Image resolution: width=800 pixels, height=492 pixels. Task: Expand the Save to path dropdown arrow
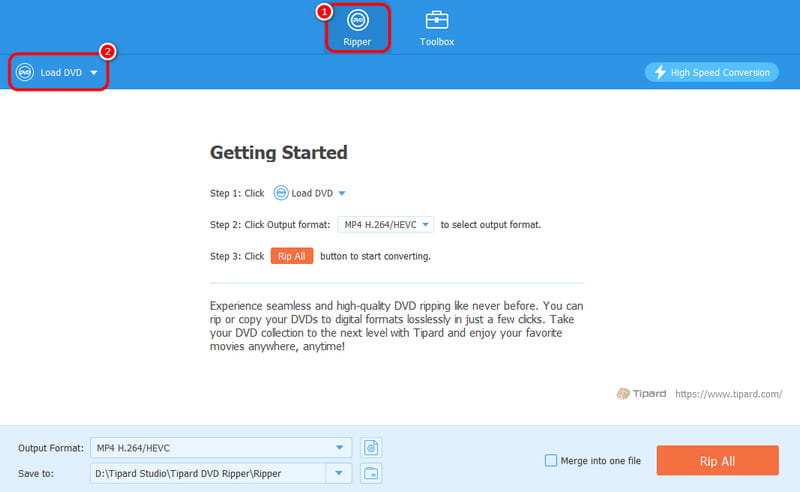339,474
